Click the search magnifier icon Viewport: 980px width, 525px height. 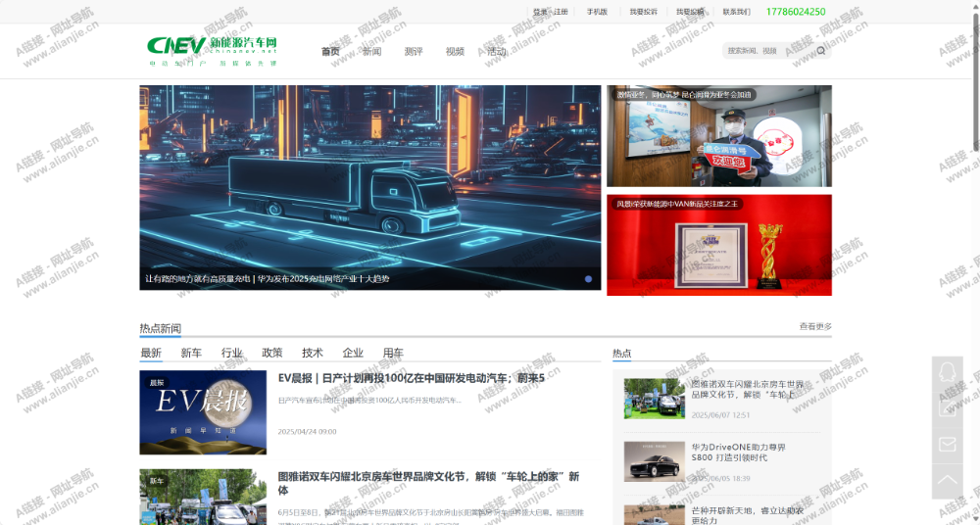tap(821, 51)
